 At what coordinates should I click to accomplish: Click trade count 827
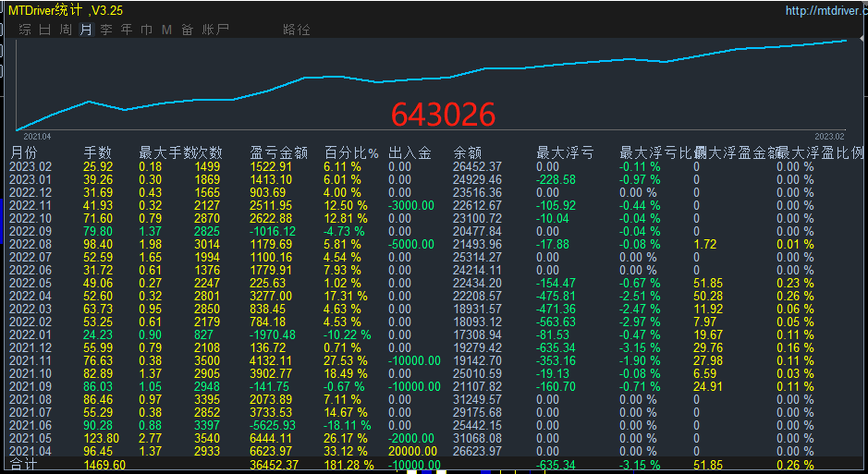[203, 334]
